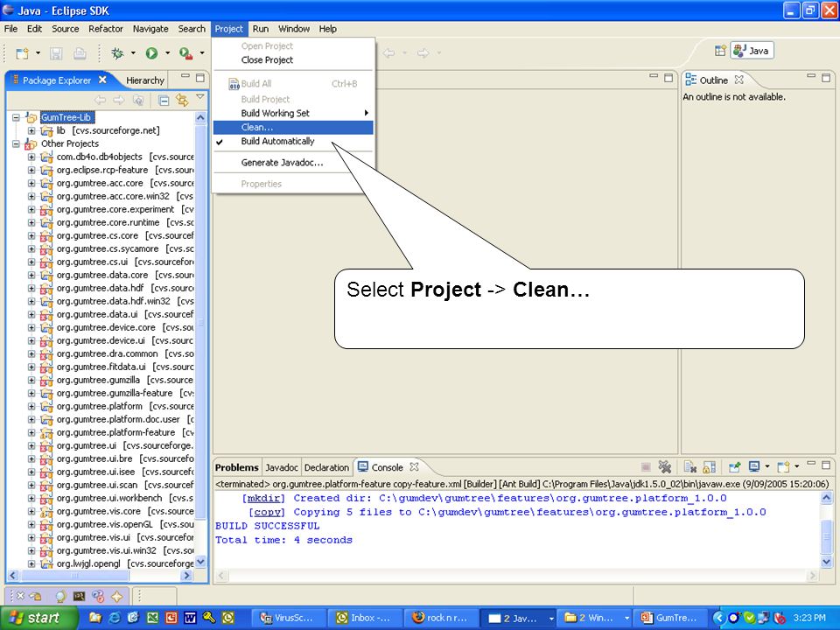This screenshot has width=840, height=630.
Task: Click the gold key quick launch icon
Action: click(209, 618)
